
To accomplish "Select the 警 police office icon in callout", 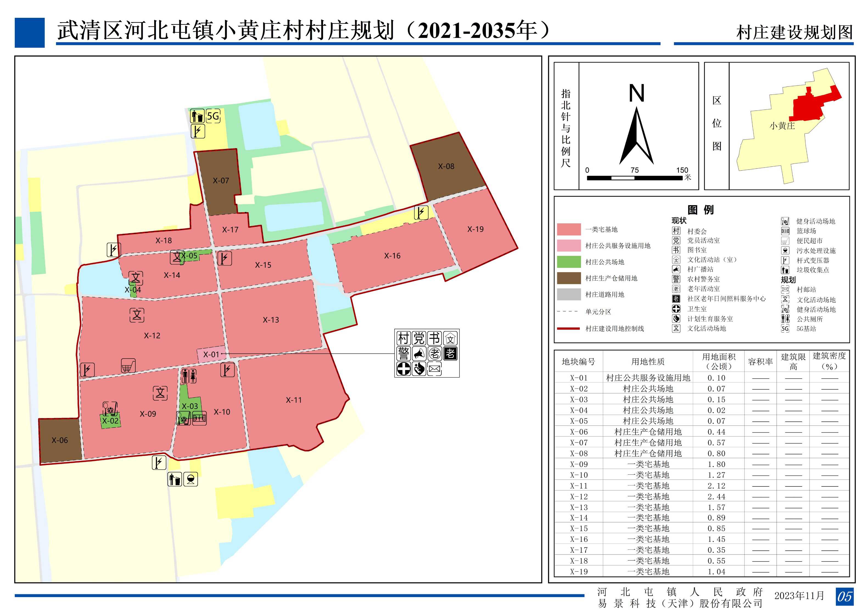I will point(404,354).
